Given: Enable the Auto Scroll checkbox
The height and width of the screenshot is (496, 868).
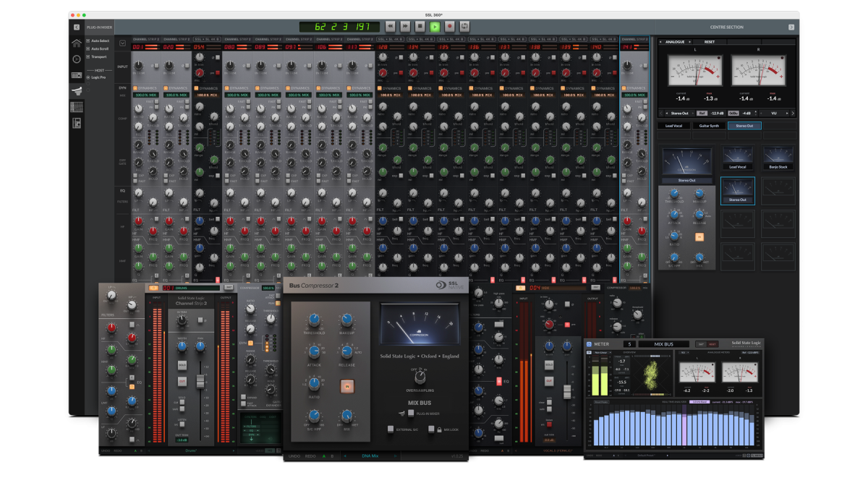Looking at the screenshot, I should tap(88, 48).
